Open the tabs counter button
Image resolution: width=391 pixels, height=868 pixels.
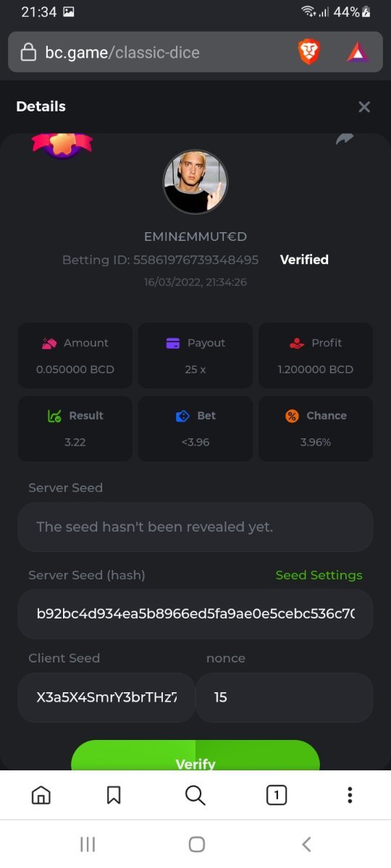[x=276, y=796]
